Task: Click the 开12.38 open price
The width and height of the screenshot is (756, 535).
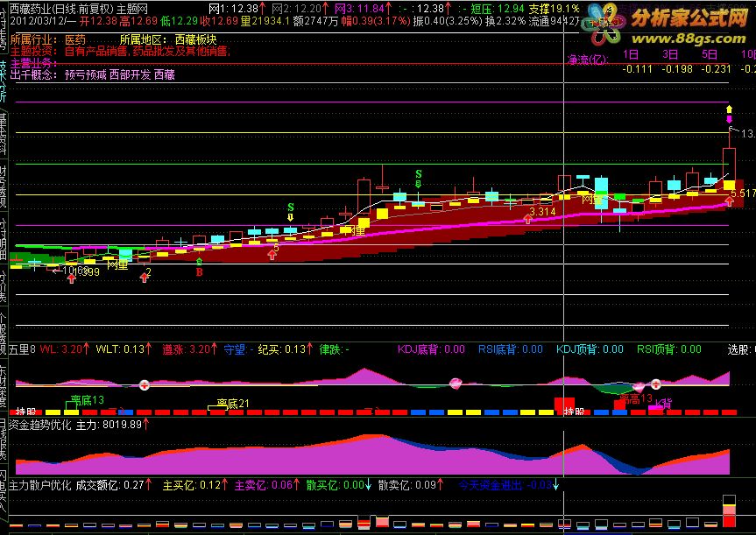Action: pos(98,21)
